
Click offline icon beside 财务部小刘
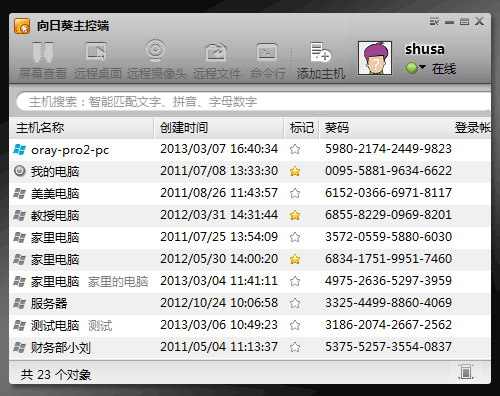19,347
